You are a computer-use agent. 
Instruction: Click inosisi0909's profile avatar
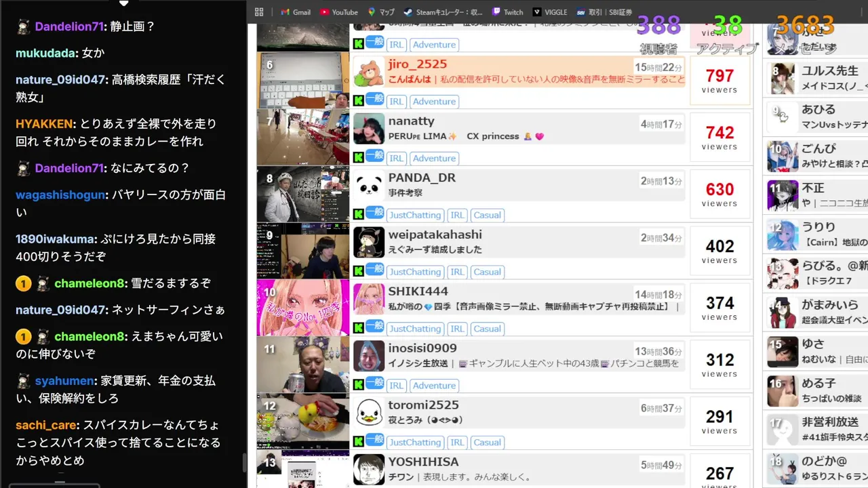tap(369, 357)
